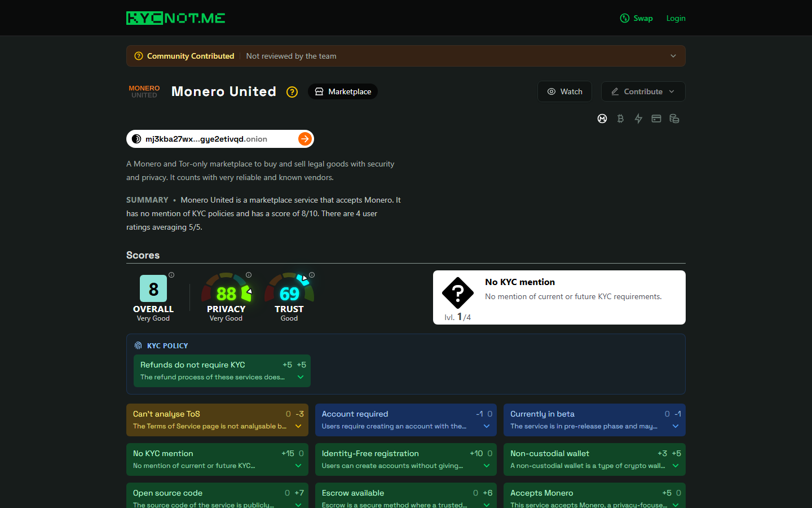
Task: Click the Open source code attribute
Action: pos(217,496)
